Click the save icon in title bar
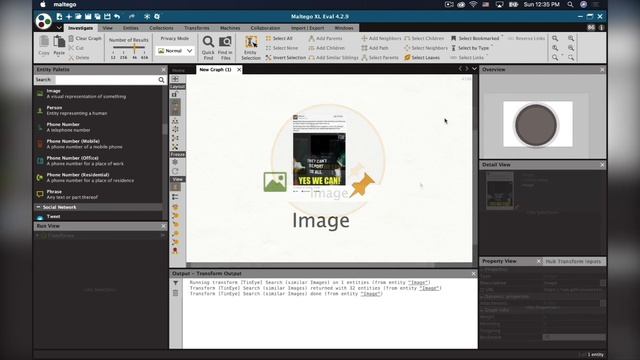Image resolution: width=640 pixels, height=360 pixels. point(88,16)
